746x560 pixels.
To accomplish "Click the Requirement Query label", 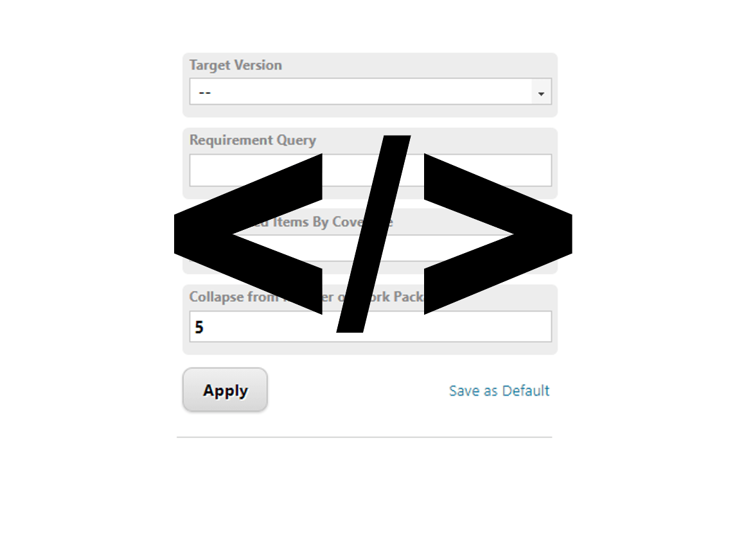I will [x=253, y=140].
